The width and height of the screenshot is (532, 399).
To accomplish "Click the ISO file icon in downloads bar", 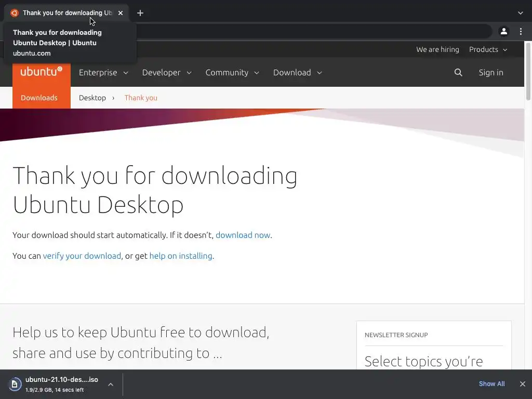I will [15, 384].
